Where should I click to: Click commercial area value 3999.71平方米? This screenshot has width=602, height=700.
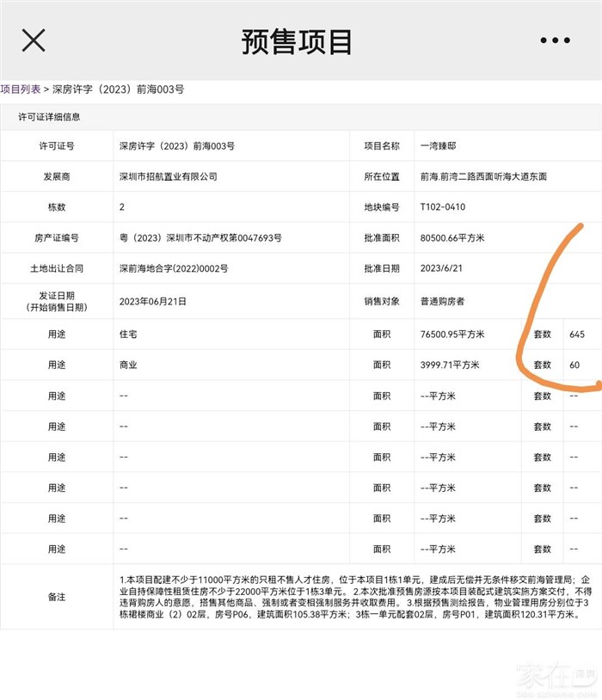(x=450, y=365)
